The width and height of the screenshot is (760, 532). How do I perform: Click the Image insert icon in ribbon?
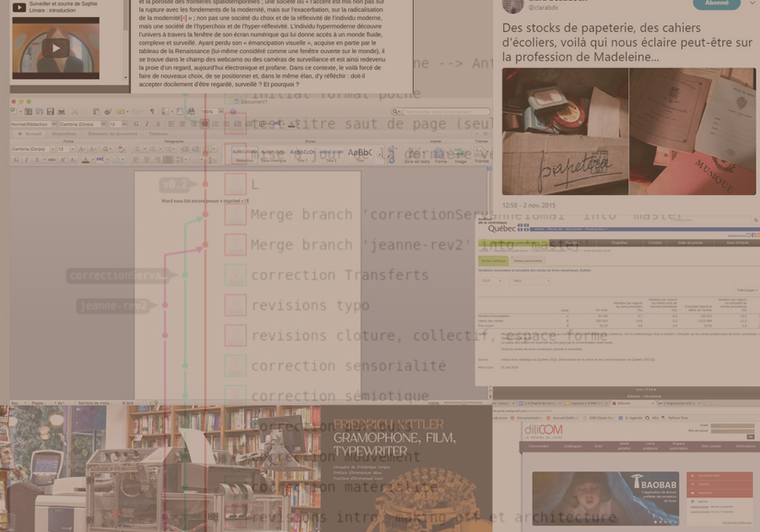[460, 152]
